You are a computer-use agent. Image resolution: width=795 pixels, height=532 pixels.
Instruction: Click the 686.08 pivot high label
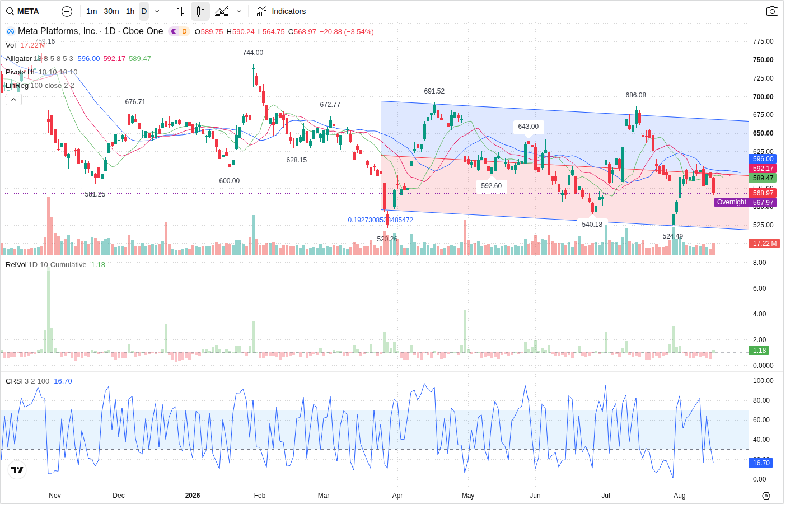(x=636, y=95)
